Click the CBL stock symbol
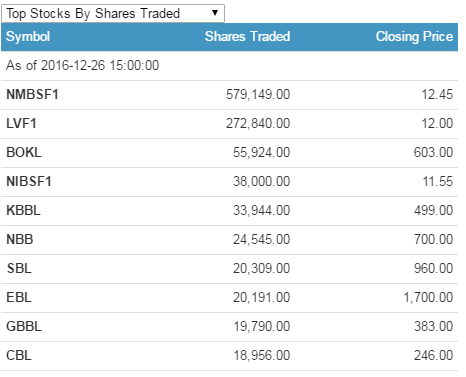The height and width of the screenshot is (377, 466). coord(19,355)
